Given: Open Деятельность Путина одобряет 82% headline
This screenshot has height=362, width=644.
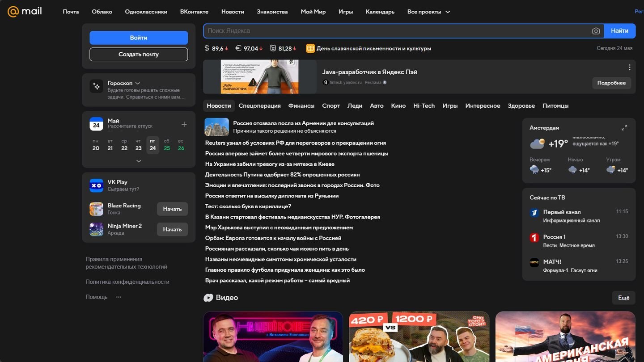Looking at the screenshot, I should pos(282,175).
